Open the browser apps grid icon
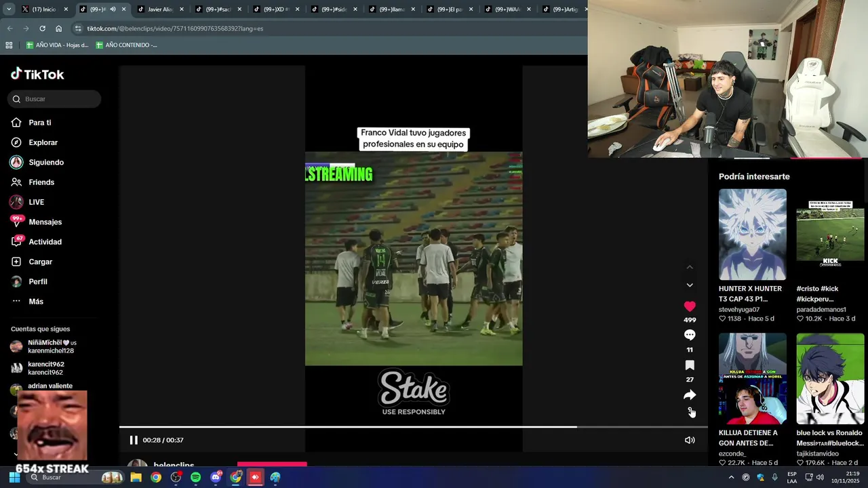 [x=9, y=45]
